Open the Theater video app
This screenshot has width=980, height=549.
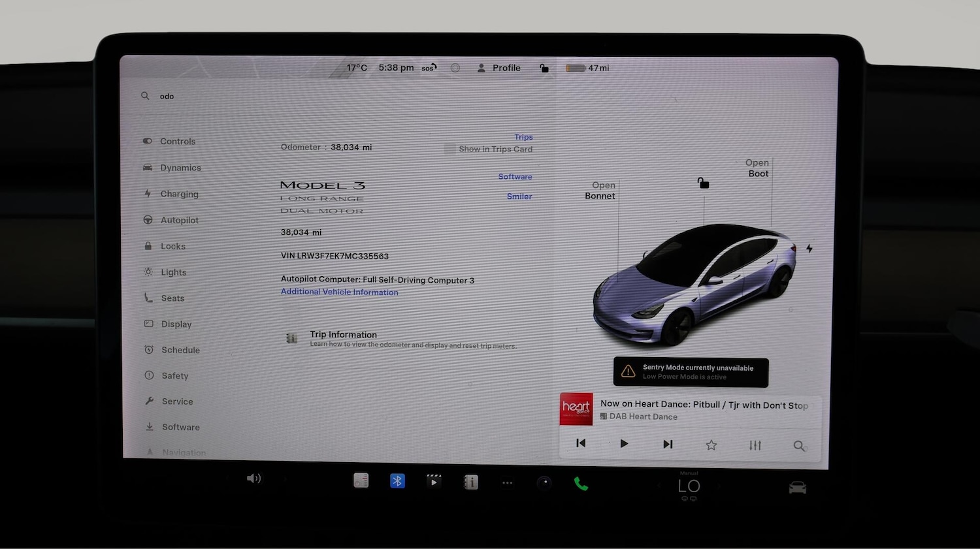tap(434, 482)
